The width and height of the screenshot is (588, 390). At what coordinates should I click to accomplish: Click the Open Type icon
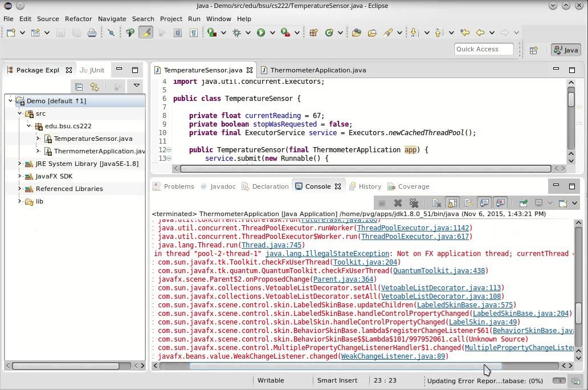pos(356,32)
